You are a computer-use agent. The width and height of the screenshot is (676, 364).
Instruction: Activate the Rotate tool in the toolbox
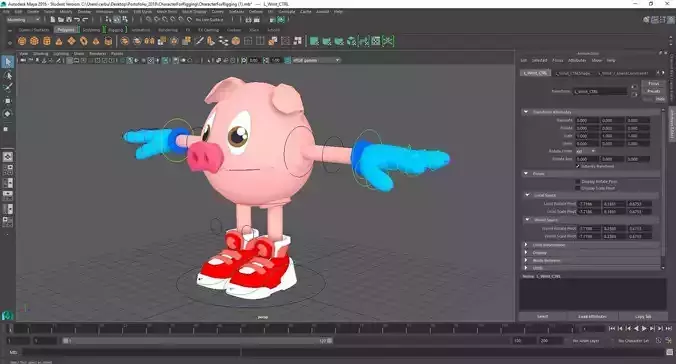tap(8, 114)
